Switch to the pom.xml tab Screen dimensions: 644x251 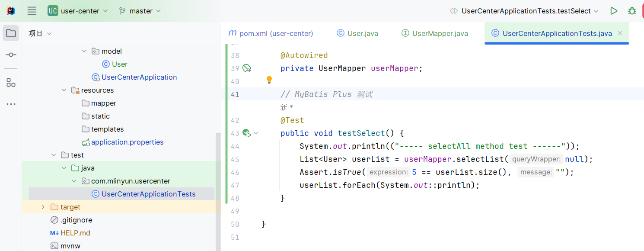coord(271,33)
